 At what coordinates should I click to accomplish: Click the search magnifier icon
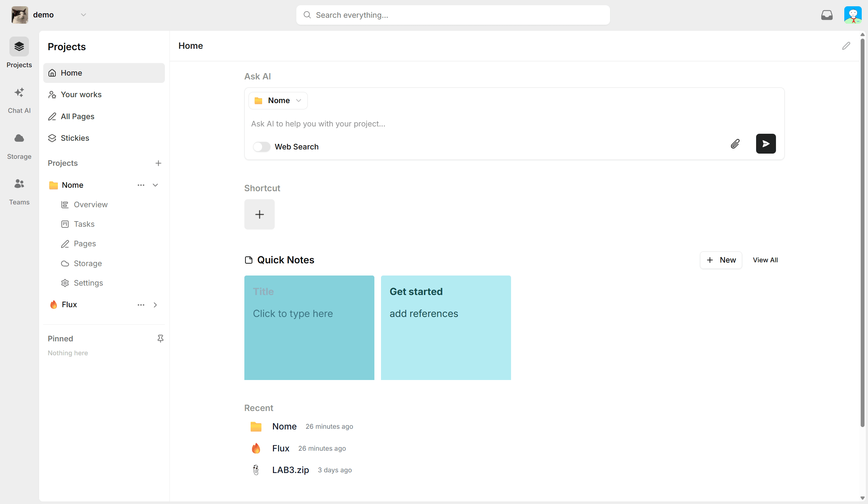click(307, 15)
